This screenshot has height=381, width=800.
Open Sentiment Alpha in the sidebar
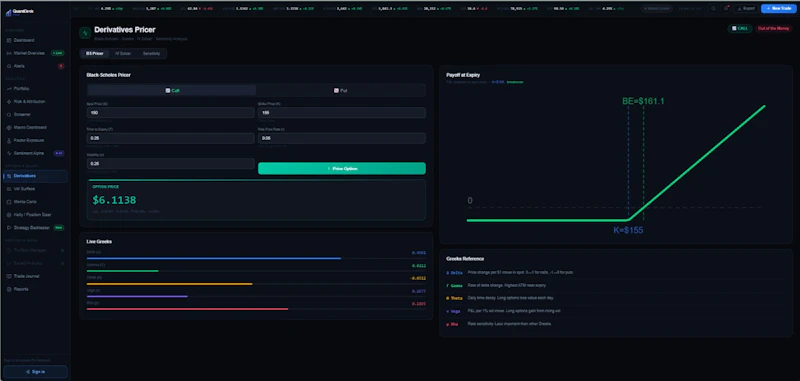tap(35, 153)
